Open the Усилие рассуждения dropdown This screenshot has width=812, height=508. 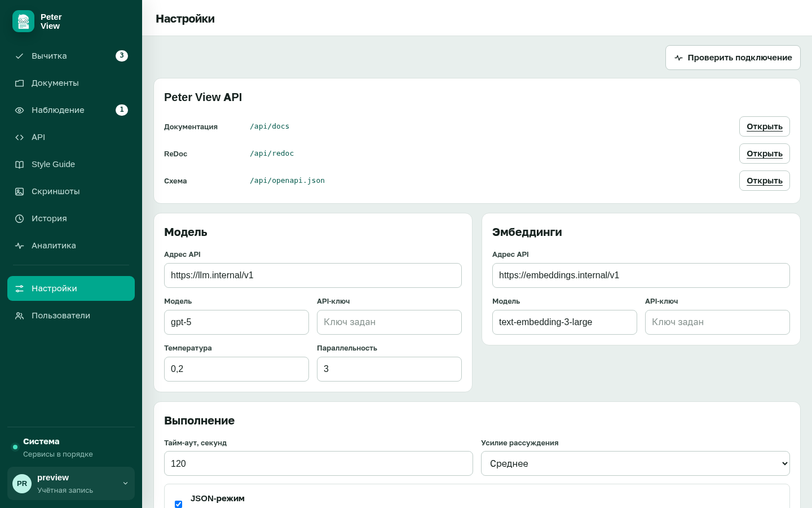636,463
